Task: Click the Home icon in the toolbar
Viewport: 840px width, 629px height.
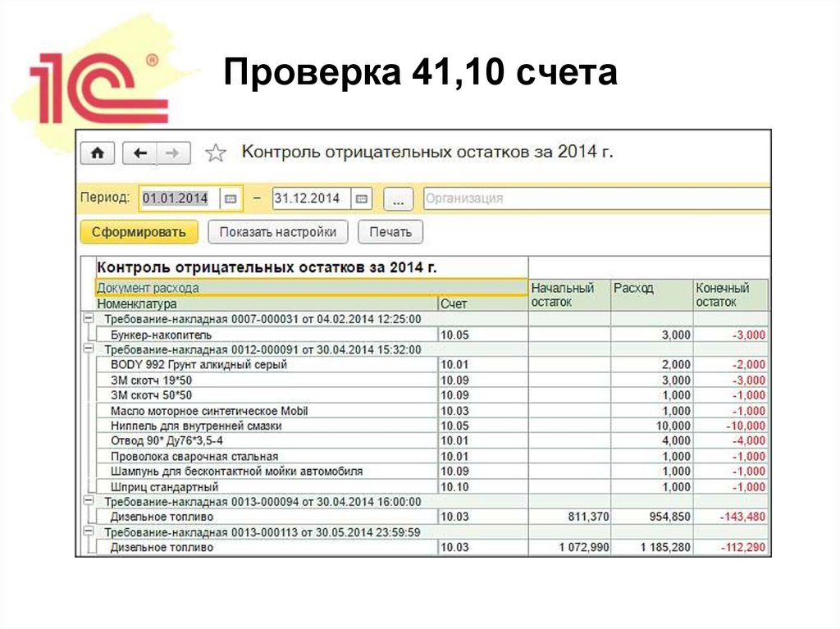Action: pyautogui.click(x=98, y=153)
